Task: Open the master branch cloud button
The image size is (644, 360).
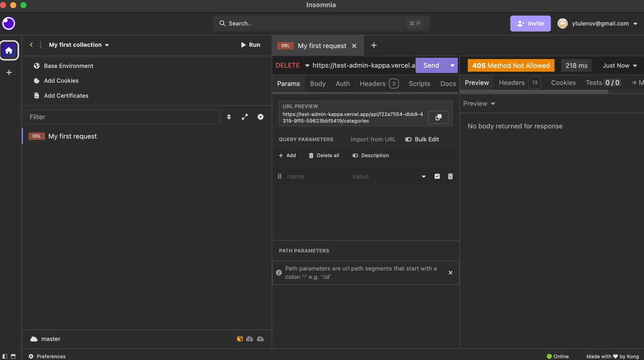Action: click(45, 339)
